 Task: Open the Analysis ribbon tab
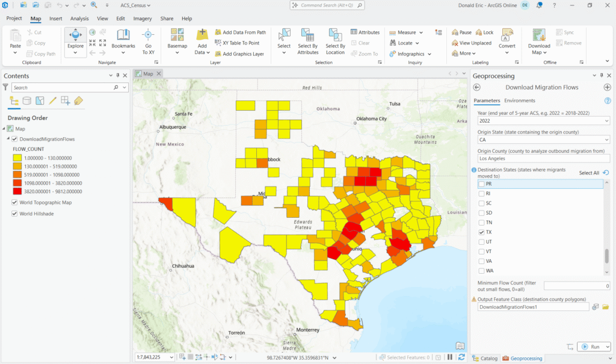[x=79, y=19]
